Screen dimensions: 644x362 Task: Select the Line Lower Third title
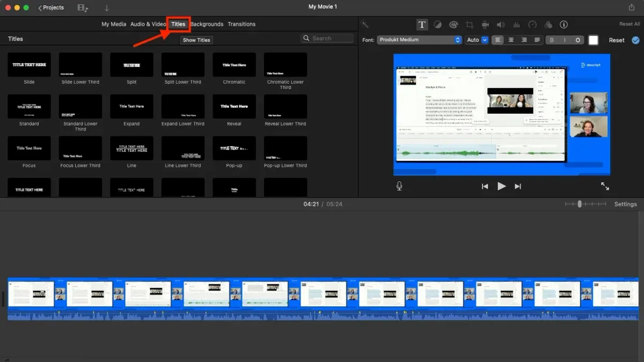click(183, 148)
